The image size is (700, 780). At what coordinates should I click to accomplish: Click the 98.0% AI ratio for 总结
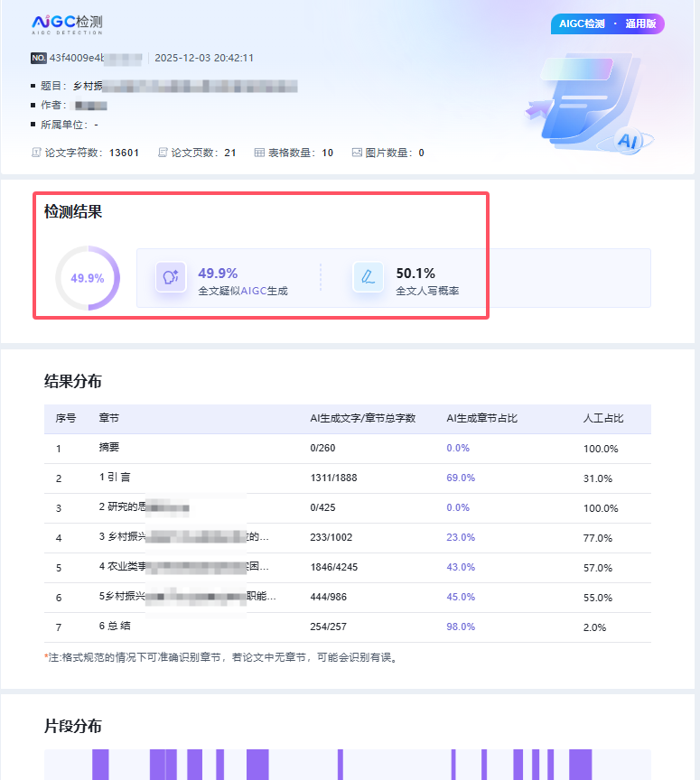click(x=461, y=627)
